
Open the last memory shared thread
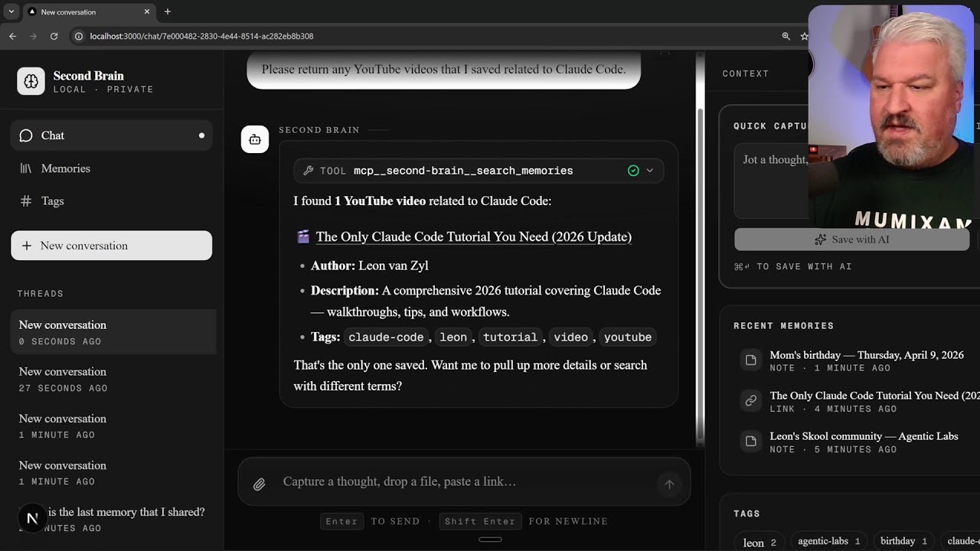pyautogui.click(x=113, y=519)
